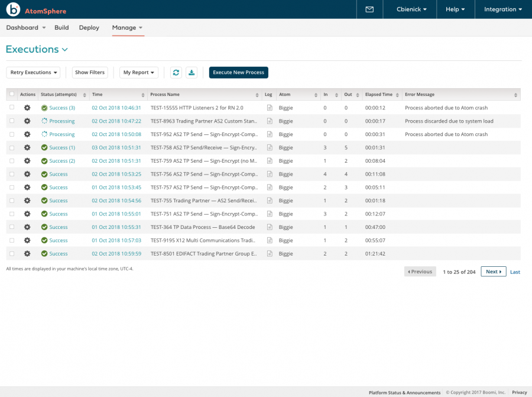Screen dimensions: 532x397
Task: Open the messages envelope icon
Action: tap(369, 9)
